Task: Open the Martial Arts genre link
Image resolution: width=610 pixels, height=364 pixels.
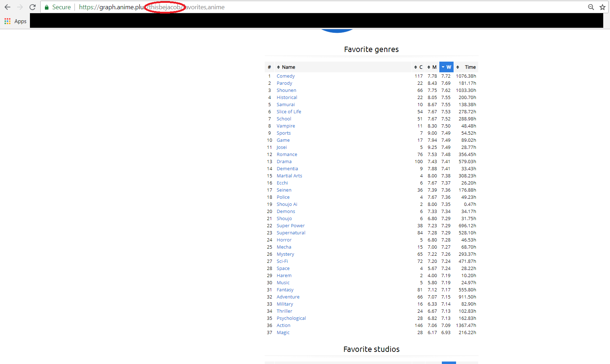Action: 289,176
